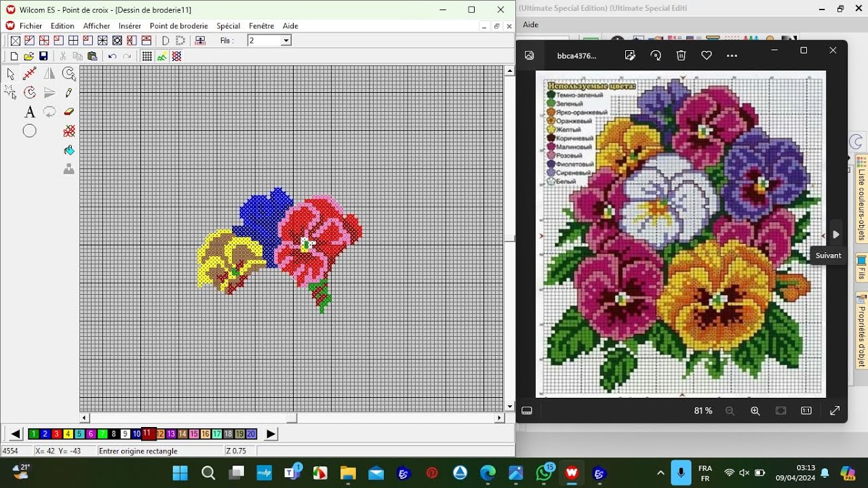868x488 pixels.
Task: Choose the polygon lasso select tool
Action: 10,92
